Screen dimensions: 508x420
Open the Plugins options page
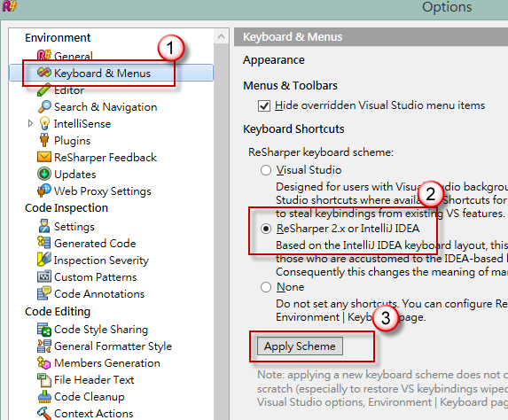click(72, 141)
